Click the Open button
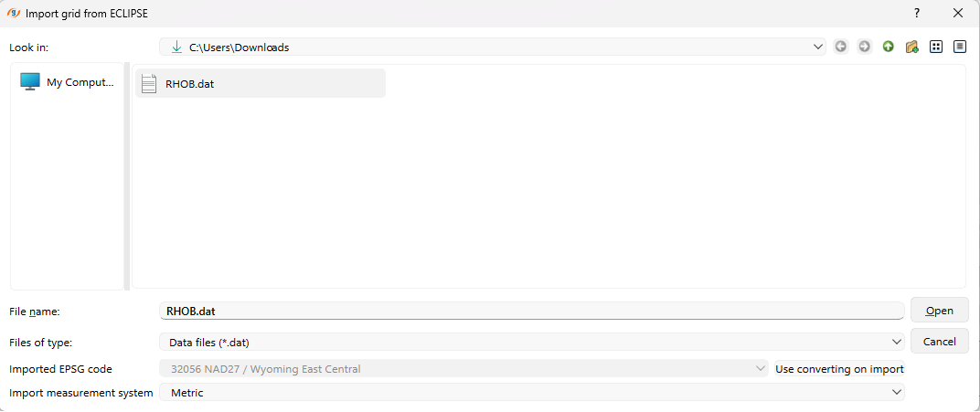The image size is (980, 412). tap(939, 311)
